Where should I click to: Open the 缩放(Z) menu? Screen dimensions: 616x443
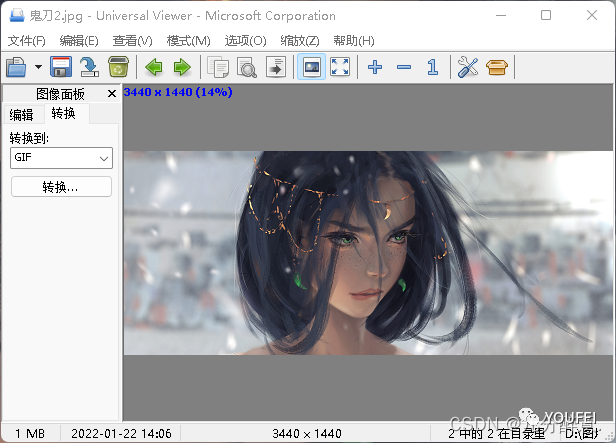point(300,40)
